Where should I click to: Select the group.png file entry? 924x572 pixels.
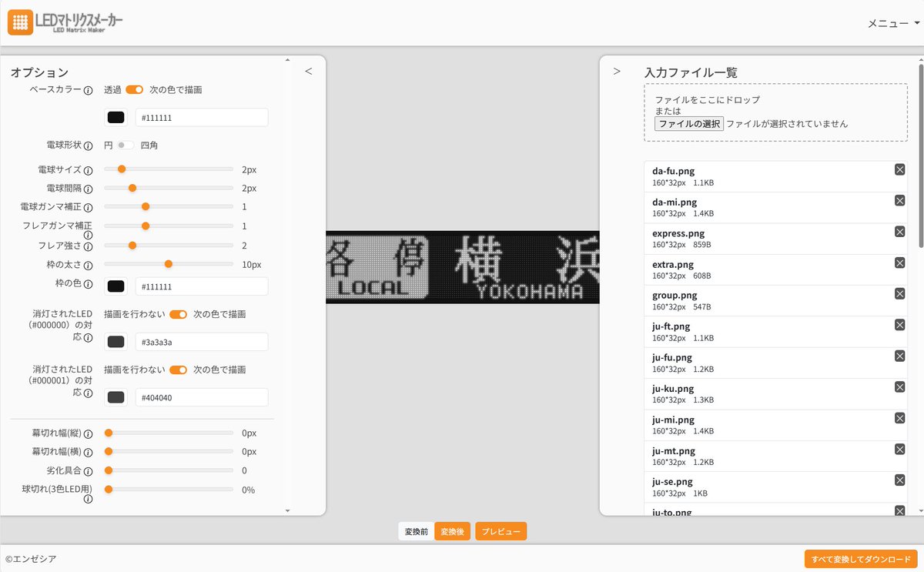775,301
